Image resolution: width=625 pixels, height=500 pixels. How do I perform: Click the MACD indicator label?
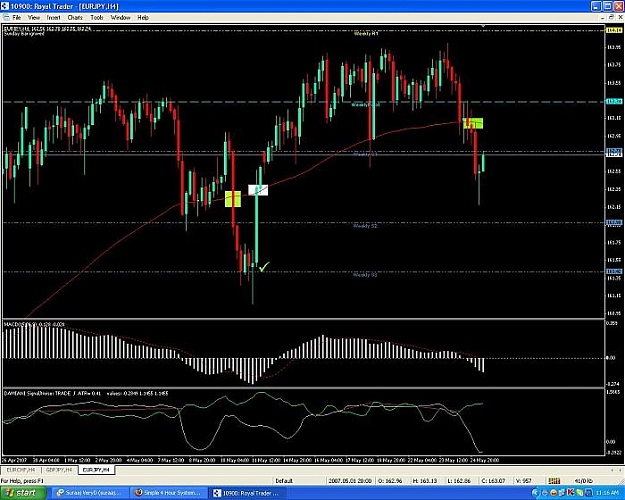34,325
